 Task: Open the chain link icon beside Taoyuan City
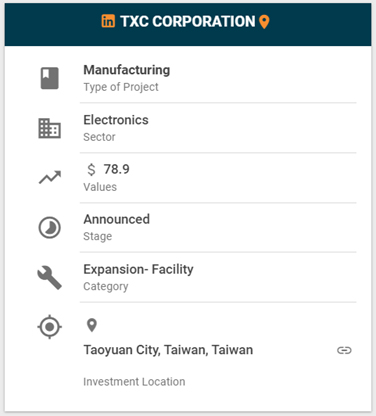tap(344, 350)
